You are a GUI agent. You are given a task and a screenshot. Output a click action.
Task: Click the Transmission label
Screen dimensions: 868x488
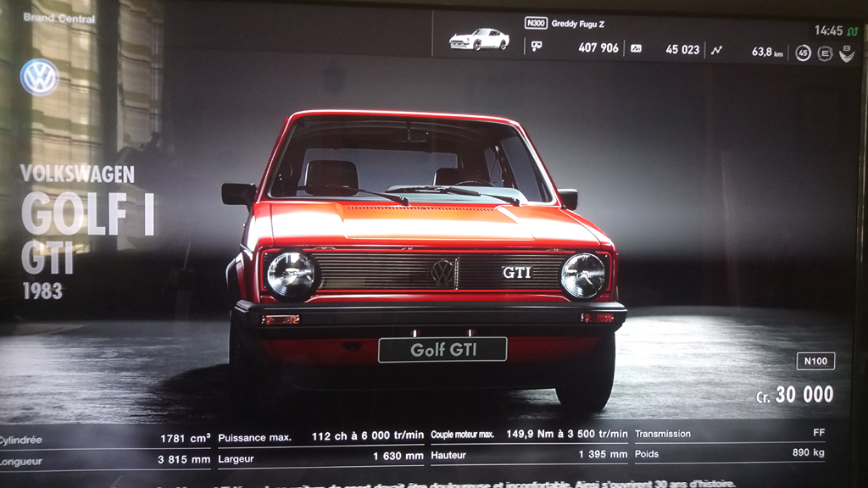coord(663,434)
